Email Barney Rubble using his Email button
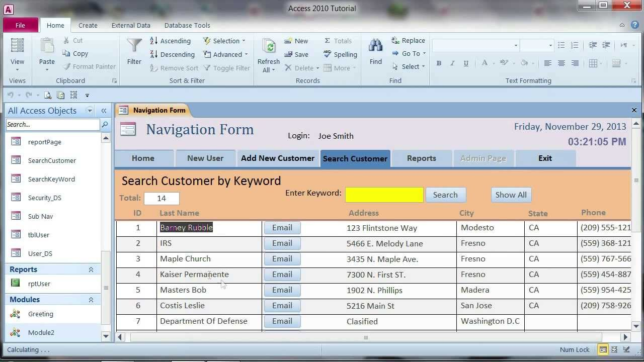This screenshot has height=362, width=644. pyautogui.click(x=282, y=227)
